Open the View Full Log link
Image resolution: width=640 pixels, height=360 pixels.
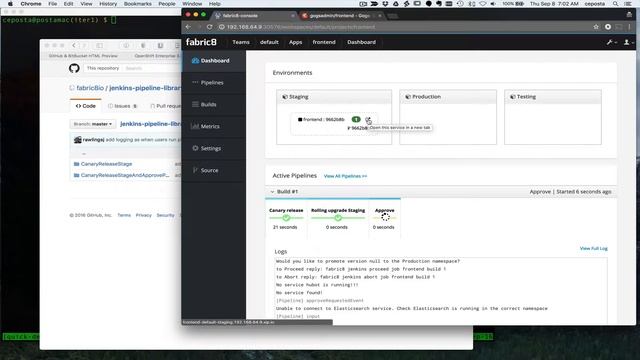593,248
